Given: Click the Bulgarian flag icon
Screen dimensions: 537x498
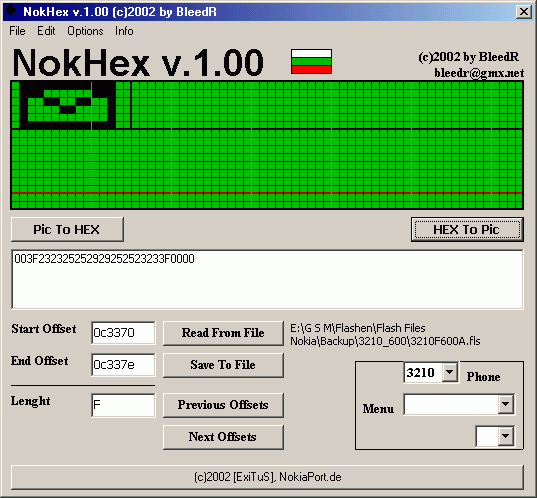Looking at the screenshot, I should (311, 61).
